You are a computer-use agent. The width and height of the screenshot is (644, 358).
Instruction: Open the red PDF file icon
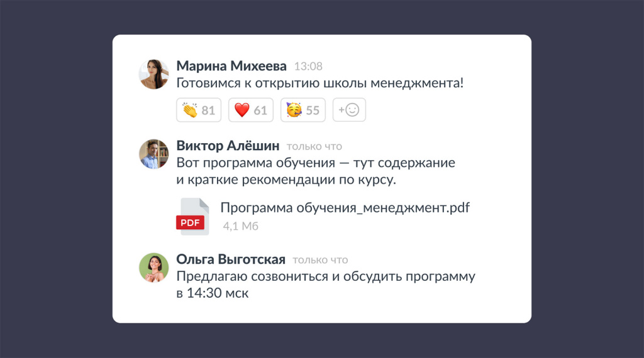193,217
